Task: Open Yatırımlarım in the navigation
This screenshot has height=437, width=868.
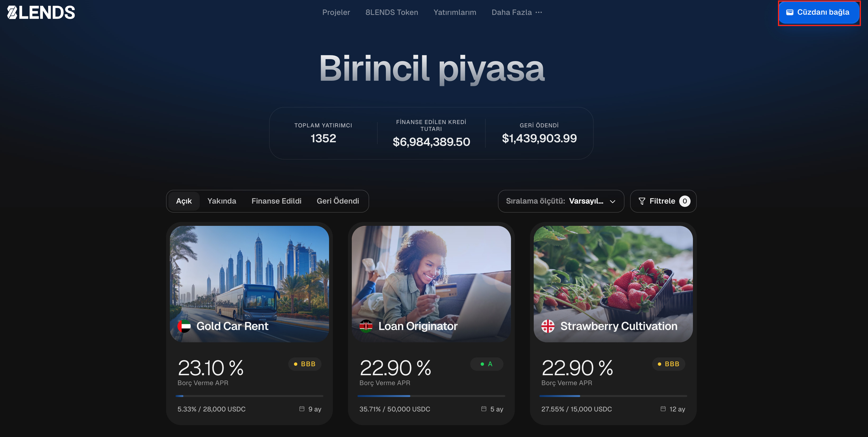Action: (455, 13)
